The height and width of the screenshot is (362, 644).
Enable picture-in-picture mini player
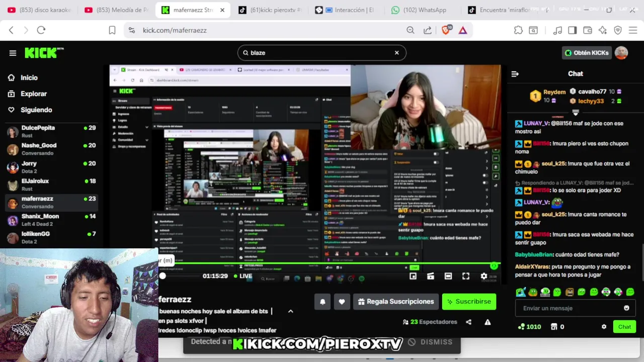click(413, 276)
